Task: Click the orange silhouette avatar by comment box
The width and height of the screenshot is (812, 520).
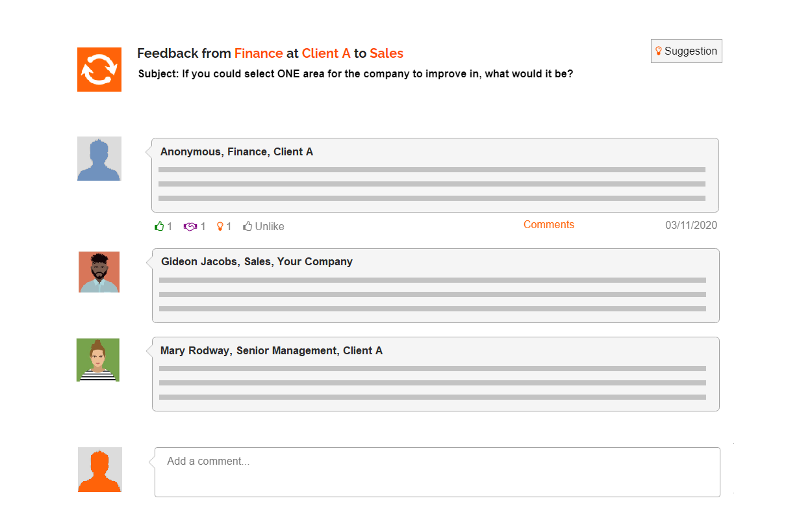Action: (100, 469)
